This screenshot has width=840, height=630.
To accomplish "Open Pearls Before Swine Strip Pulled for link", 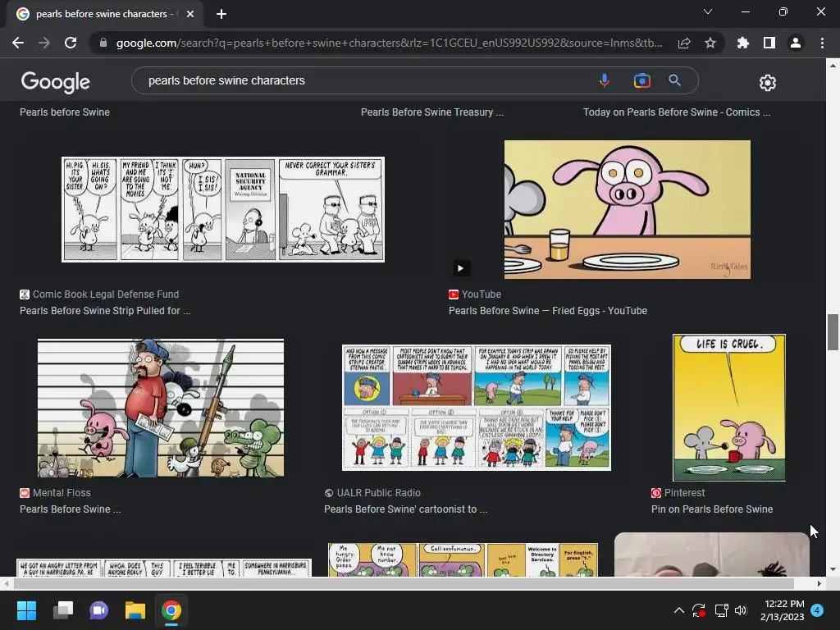I will [x=105, y=311].
